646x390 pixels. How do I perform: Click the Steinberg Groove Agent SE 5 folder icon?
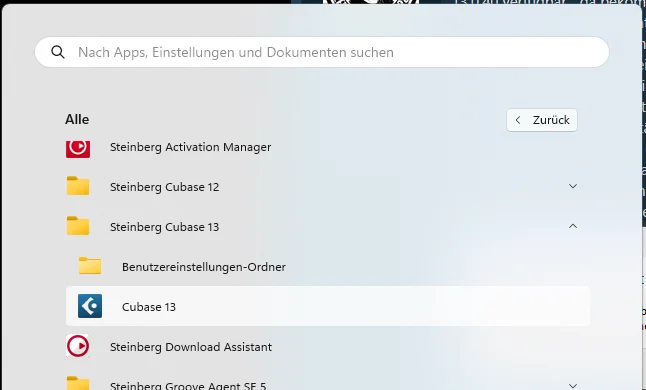click(x=78, y=383)
